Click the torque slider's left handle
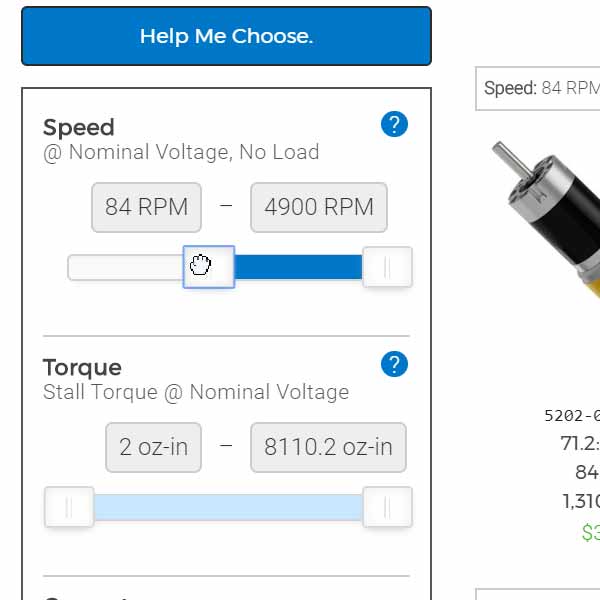600x600 pixels. pyautogui.click(x=69, y=507)
